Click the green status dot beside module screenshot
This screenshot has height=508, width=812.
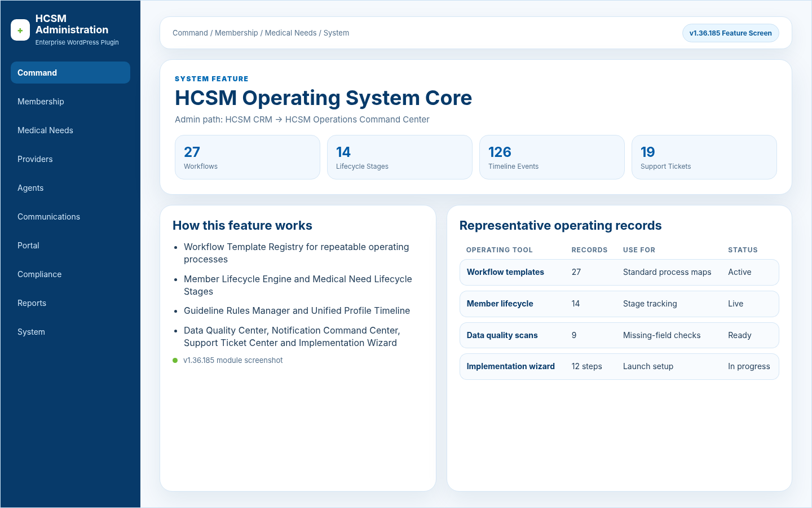175,361
